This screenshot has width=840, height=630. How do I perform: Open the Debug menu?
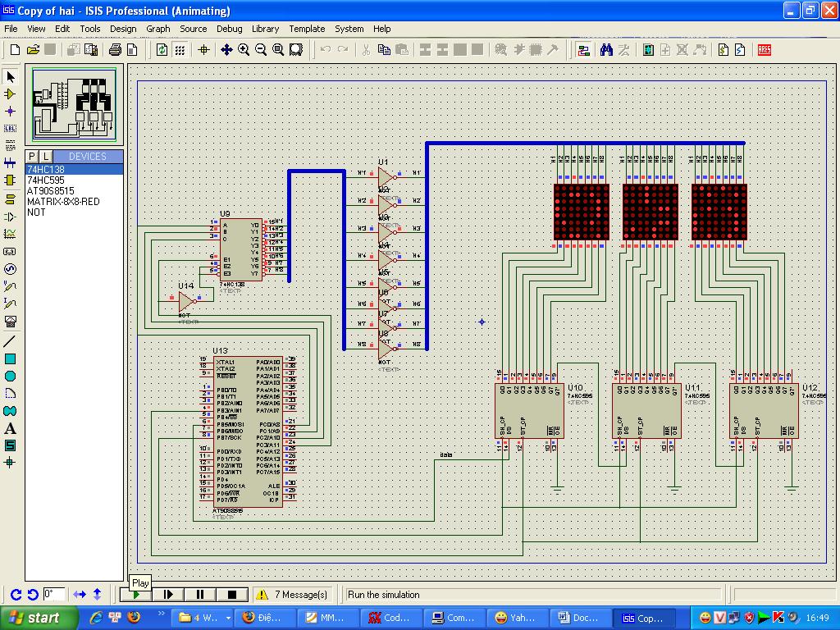pos(229,29)
